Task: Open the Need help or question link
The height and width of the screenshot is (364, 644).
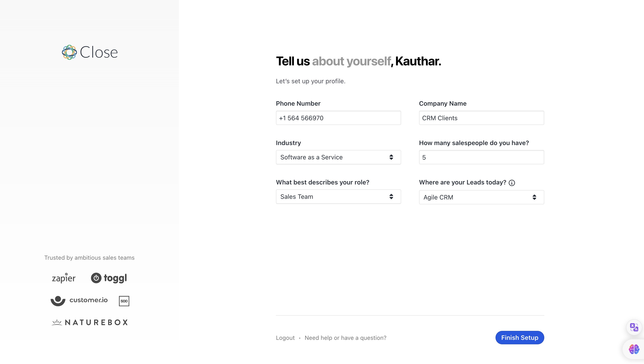Action: [x=345, y=338]
